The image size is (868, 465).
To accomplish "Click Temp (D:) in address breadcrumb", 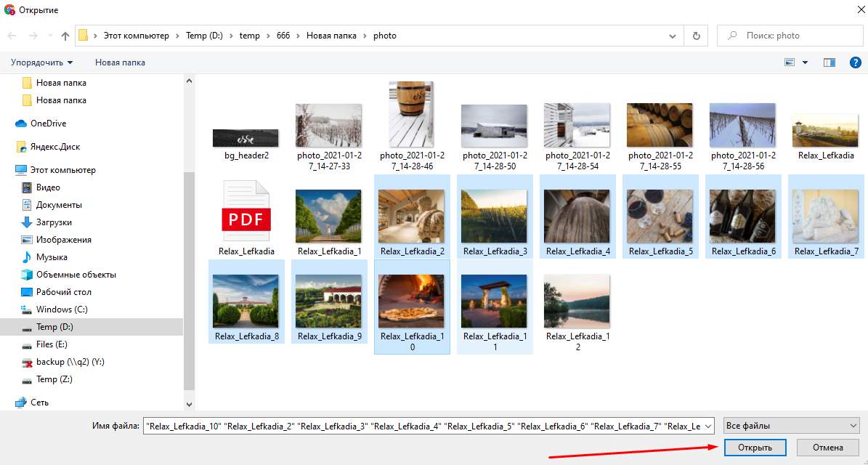I will 204,36.
